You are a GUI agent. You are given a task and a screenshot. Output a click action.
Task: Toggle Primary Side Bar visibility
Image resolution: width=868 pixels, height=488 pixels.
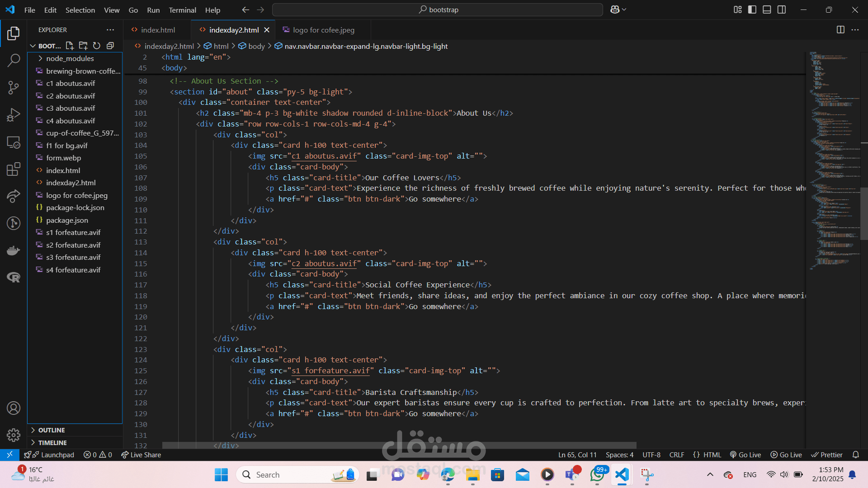point(752,9)
